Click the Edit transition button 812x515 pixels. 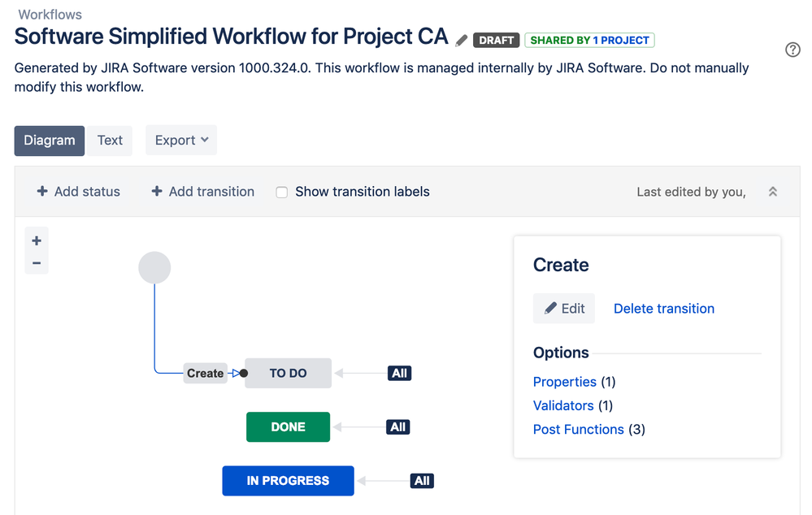click(x=564, y=309)
